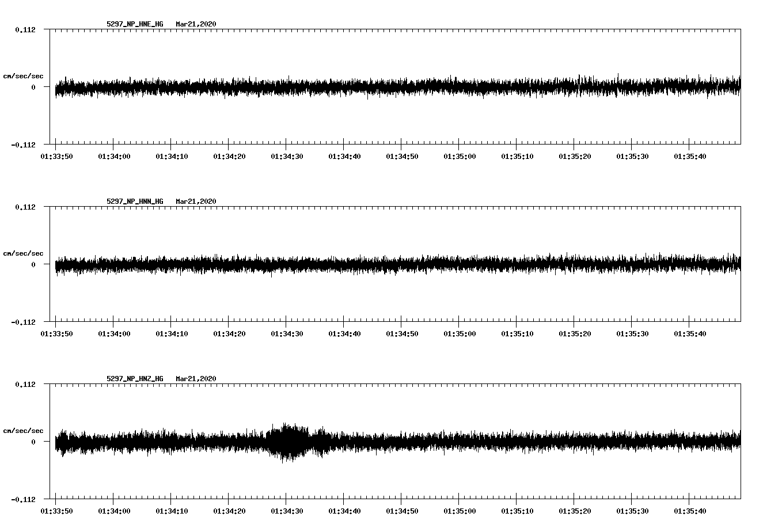Click 01:35:20 time label on HNE axis
The width and height of the screenshot is (782, 532).
[575, 157]
